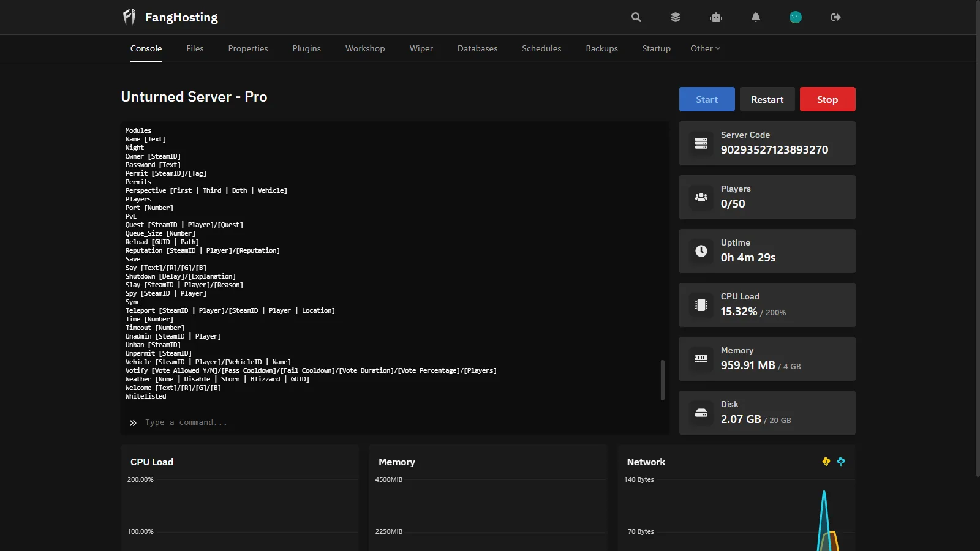Viewport: 980px width, 551px height.
Task: Click the Players 0/50 value
Action: [733, 204]
